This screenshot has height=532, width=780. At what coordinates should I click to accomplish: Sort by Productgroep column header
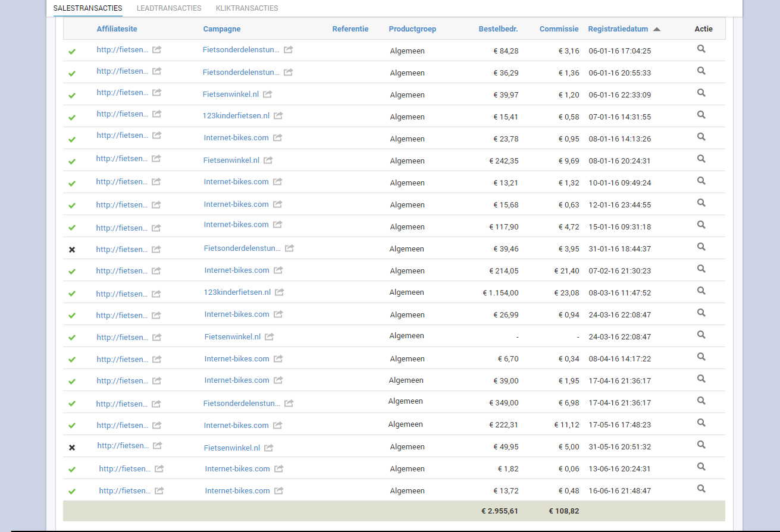pos(412,29)
